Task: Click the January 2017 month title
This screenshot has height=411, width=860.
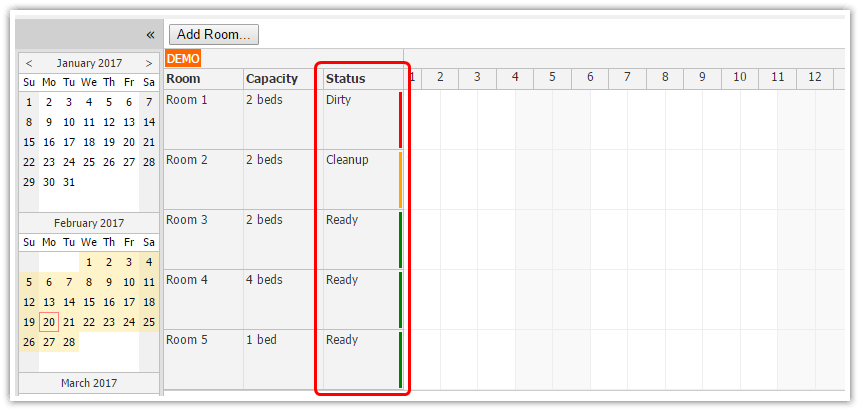Action: coord(89,63)
